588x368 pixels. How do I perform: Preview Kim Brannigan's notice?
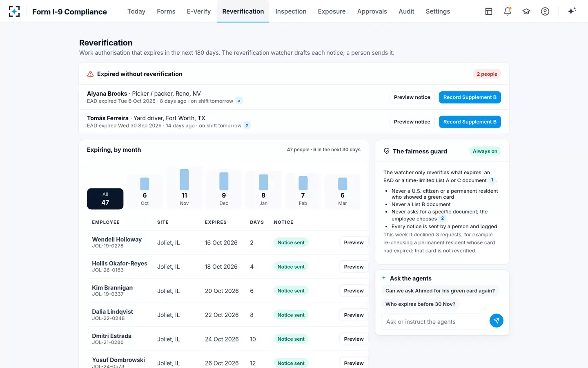tap(354, 291)
